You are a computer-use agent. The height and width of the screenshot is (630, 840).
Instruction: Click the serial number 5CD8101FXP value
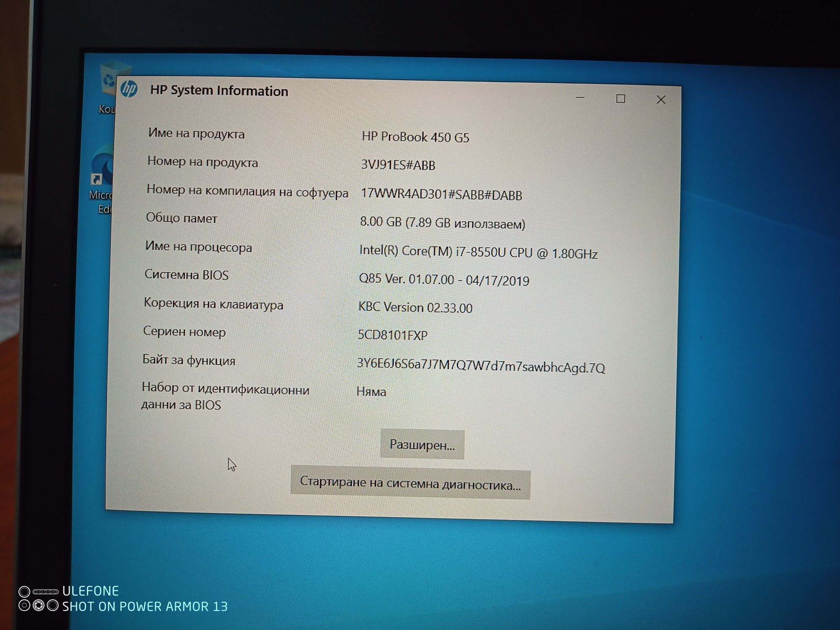click(x=392, y=335)
